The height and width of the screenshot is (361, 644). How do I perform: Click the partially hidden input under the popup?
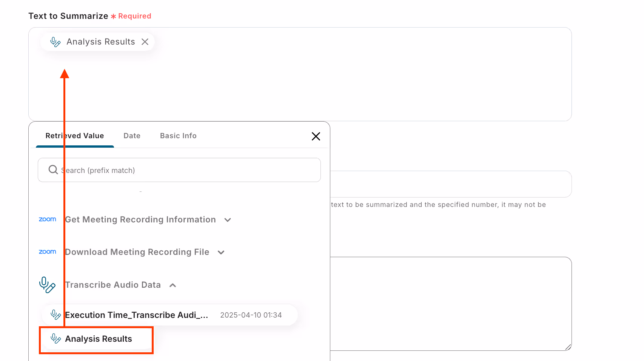[x=451, y=184]
